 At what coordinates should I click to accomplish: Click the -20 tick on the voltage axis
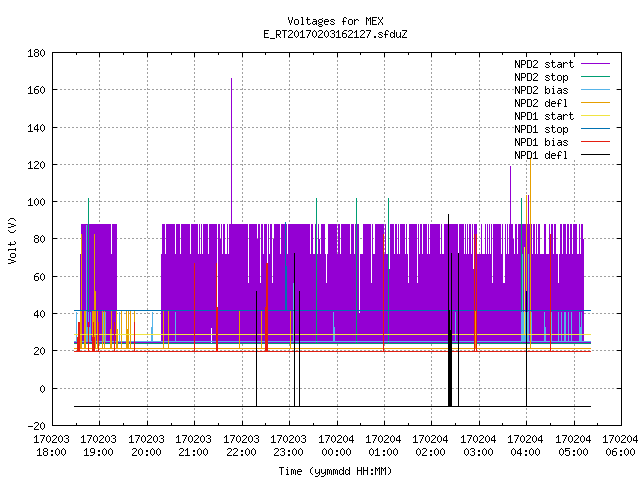pyautogui.click(x=36, y=426)
